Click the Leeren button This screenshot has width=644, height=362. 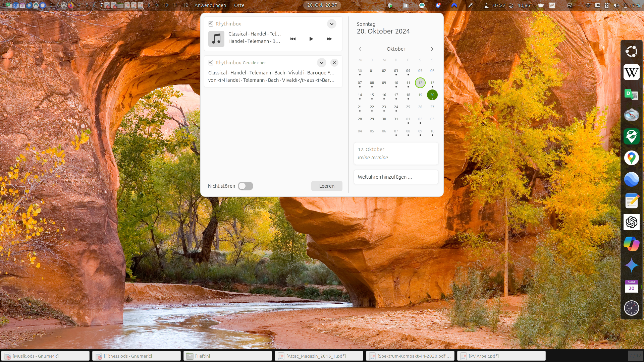(326, 186)
